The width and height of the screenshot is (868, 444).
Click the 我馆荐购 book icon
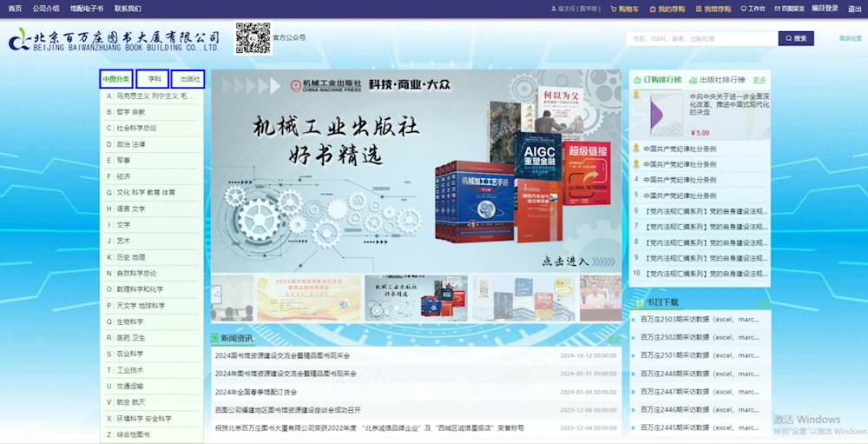pos(699,9)
